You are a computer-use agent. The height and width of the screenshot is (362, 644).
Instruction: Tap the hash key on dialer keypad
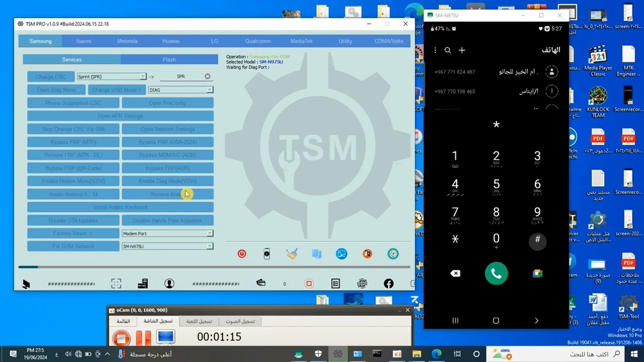(537, 241)
